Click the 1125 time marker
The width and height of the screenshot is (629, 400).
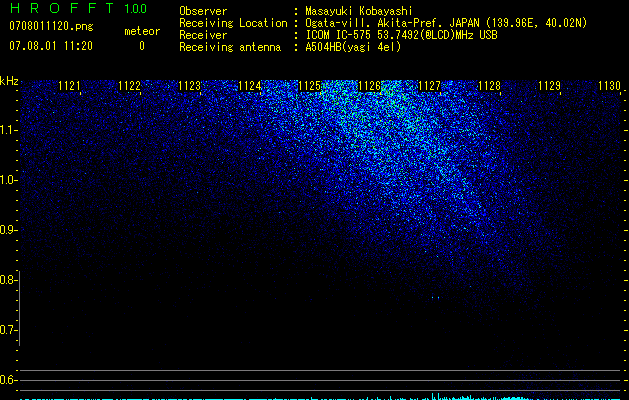click(310, 86)
